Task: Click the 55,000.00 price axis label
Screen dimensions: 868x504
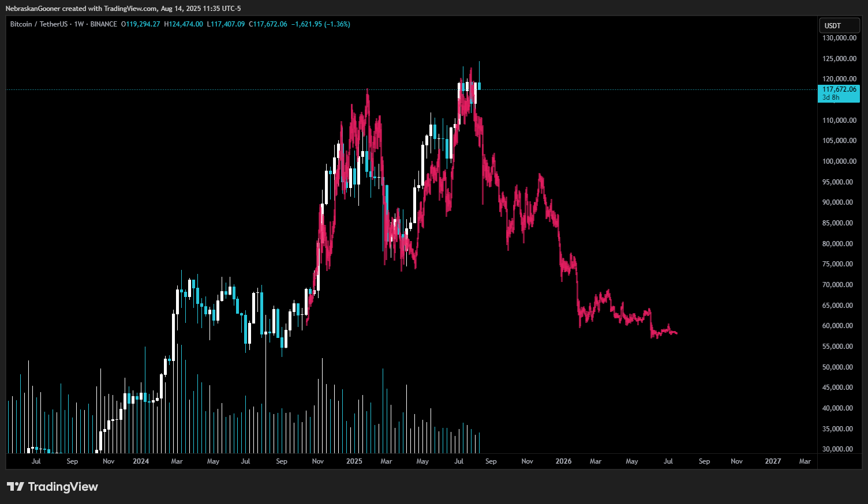Action: (837, 347)
